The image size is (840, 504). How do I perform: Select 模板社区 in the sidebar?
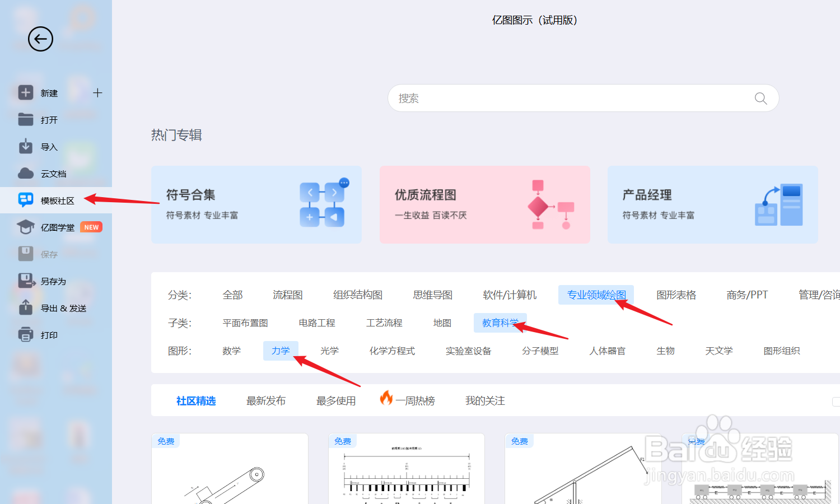56,200
